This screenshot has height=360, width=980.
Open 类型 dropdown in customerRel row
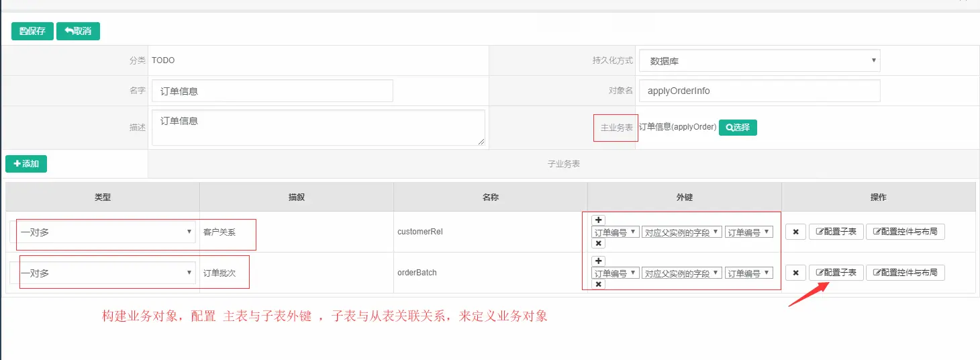point(103,232)
